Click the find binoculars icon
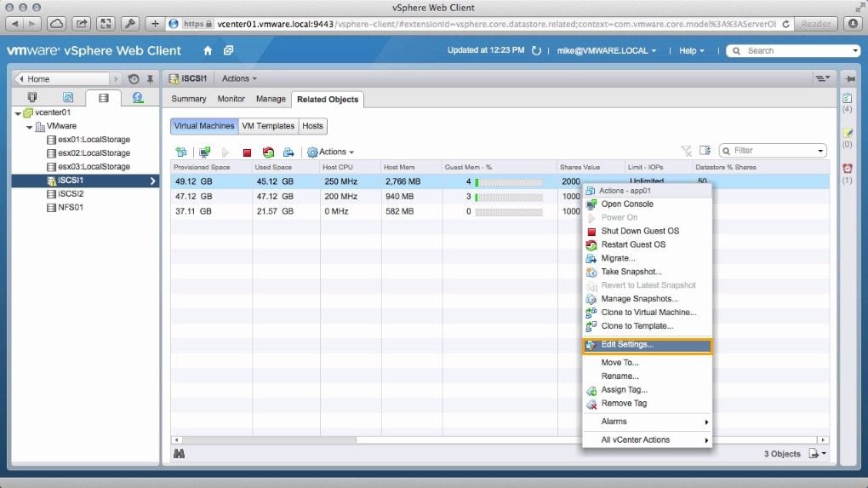The image size is (868, 488). tap(179, 454)
